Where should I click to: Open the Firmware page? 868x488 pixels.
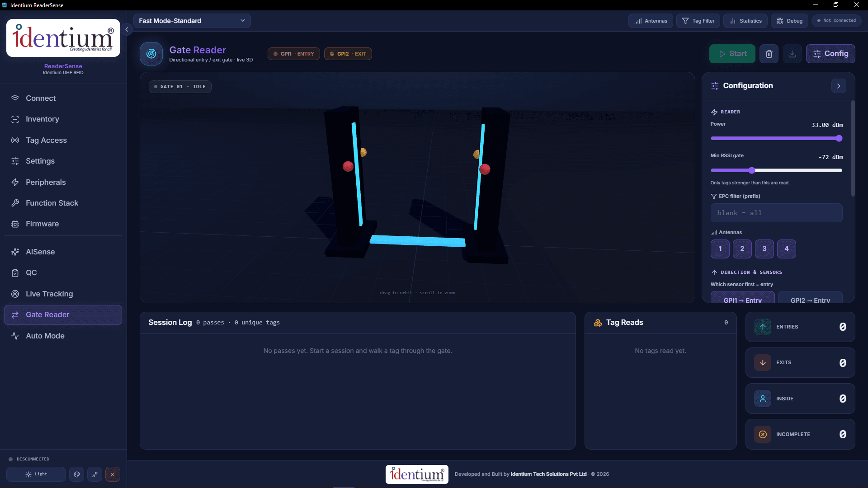pos(63,224)
